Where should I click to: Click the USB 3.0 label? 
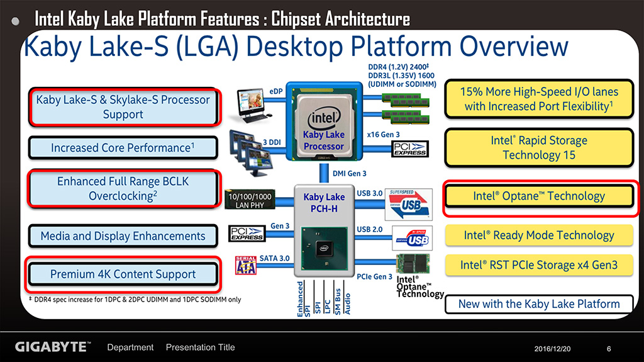tap(370, 193)
